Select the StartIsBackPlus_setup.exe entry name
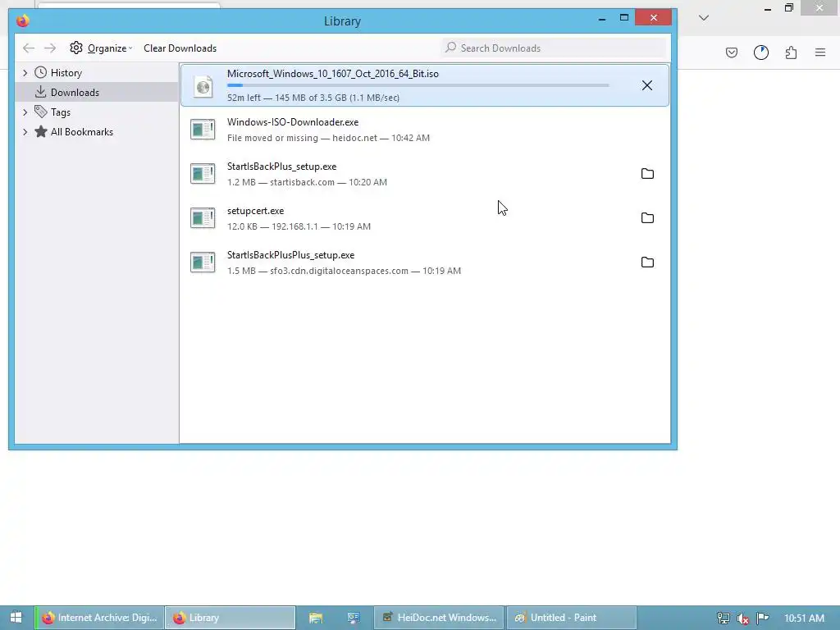 (282, 167)
